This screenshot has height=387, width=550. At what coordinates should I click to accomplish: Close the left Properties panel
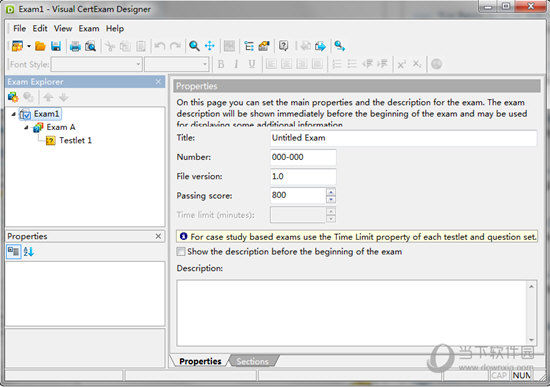[158, 236]
